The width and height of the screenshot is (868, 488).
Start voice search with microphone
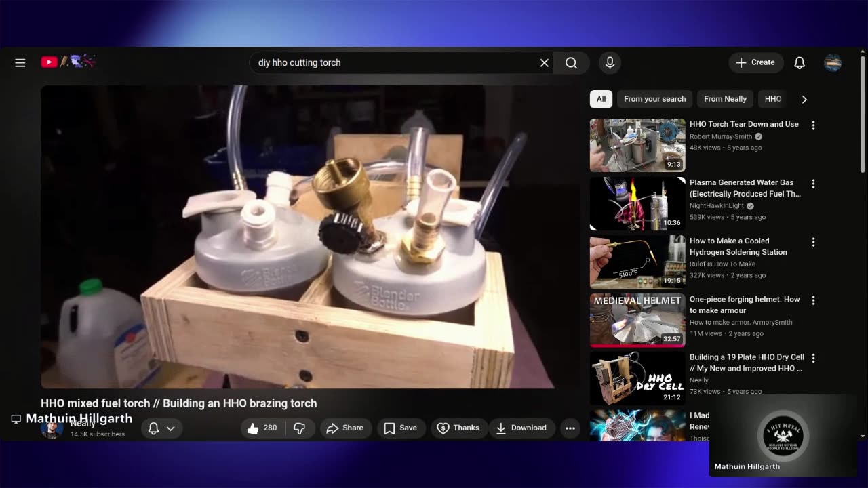click(x=610, y=62)
